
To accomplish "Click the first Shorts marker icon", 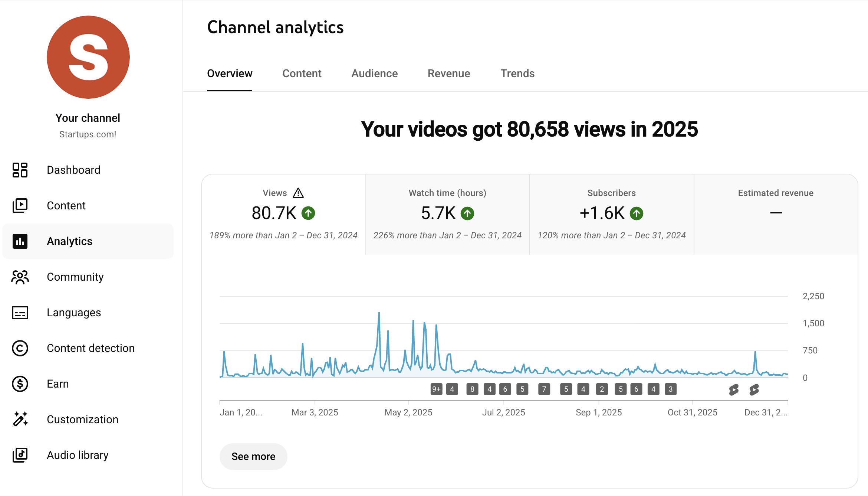I will tap(734, 389).
